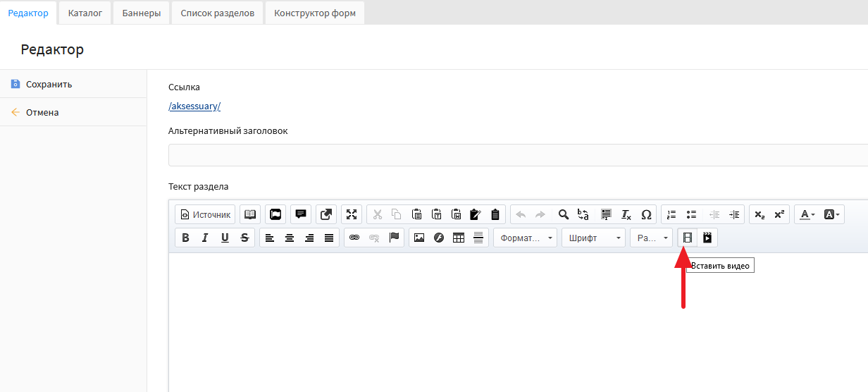The height and width of the screenshot is (392, 868).
Task: Switch to the Каталог tab
Action: point(85,13)
